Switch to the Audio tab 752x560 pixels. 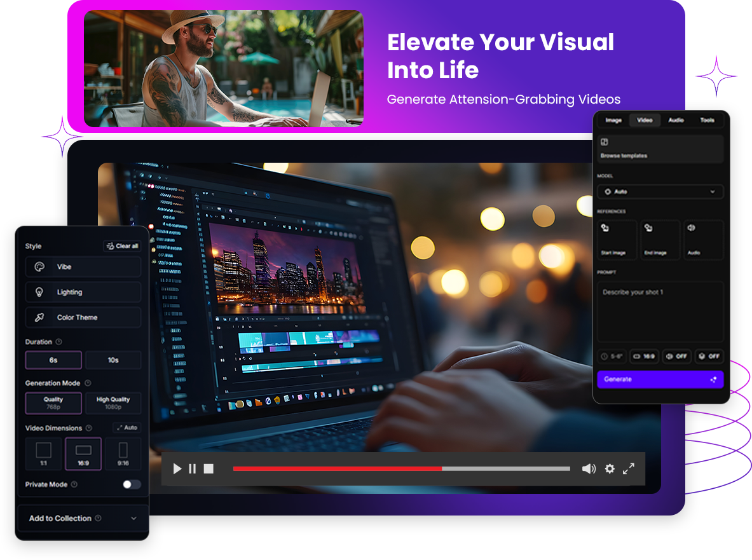coord(676,120)
